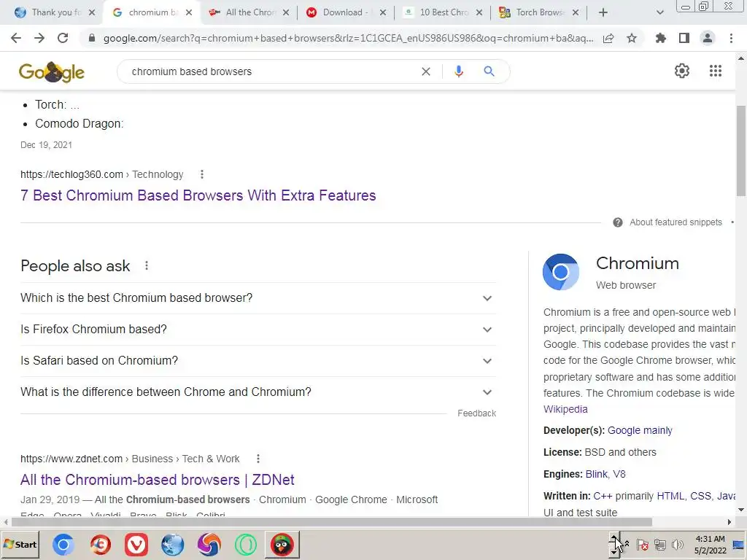Click the Chromium logo thumbnail
Image resolution: width=747 pixels, height=560 pixels.
pyautogui.click(x=561, y=272)
